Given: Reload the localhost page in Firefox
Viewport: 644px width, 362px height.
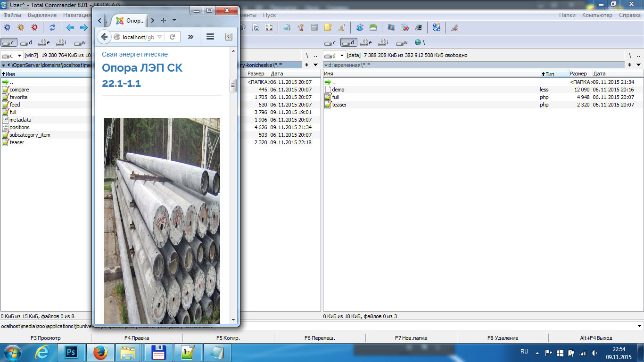Looking at the screenshot, I should (x=173, y=37).
